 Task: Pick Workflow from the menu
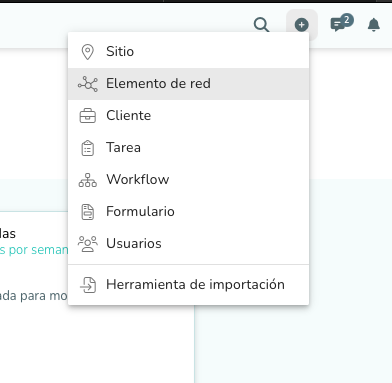(x=188, y=180)
